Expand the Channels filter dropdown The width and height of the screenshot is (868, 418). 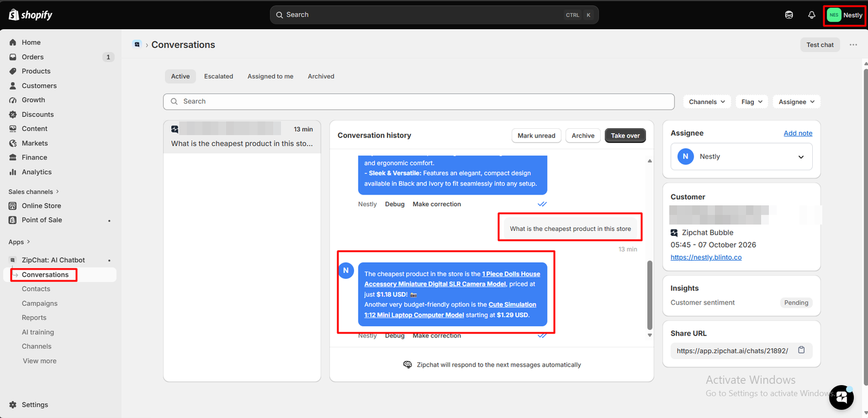[707, 102]
